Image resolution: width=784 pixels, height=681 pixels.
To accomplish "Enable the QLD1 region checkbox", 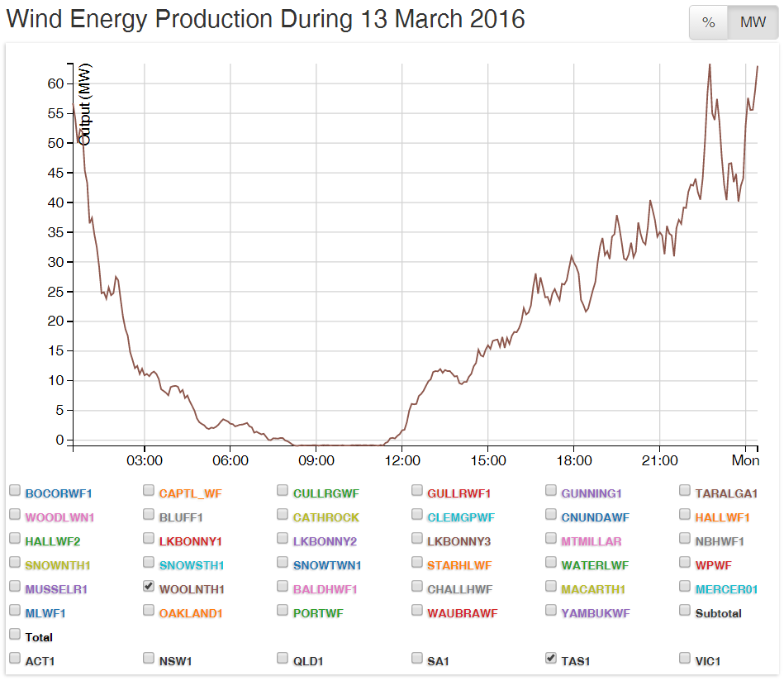I will pyautogui.click(x=283, y=658).
